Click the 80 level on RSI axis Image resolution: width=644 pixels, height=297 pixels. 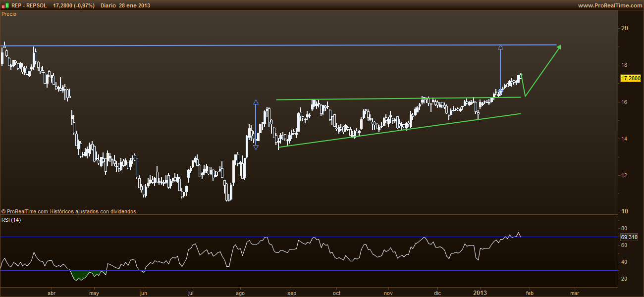point(624,228)
